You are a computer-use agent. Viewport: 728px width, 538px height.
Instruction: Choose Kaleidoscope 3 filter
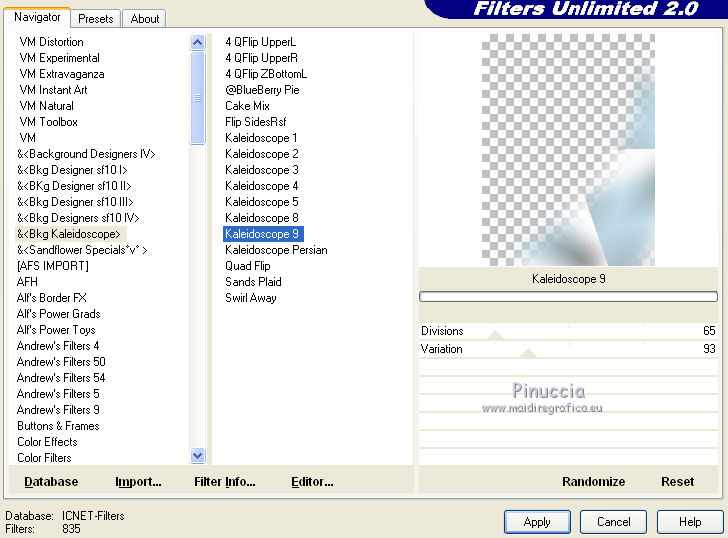coord(261,170)
